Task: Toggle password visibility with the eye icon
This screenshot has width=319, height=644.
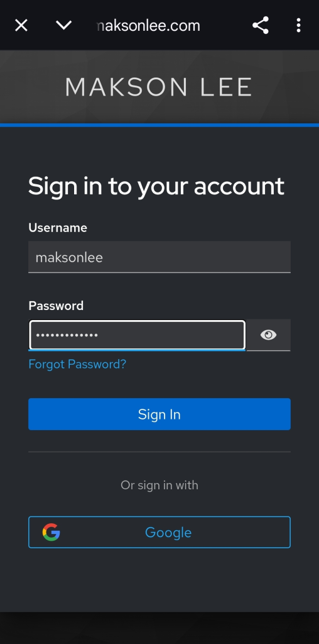Action: click(269, 335)
